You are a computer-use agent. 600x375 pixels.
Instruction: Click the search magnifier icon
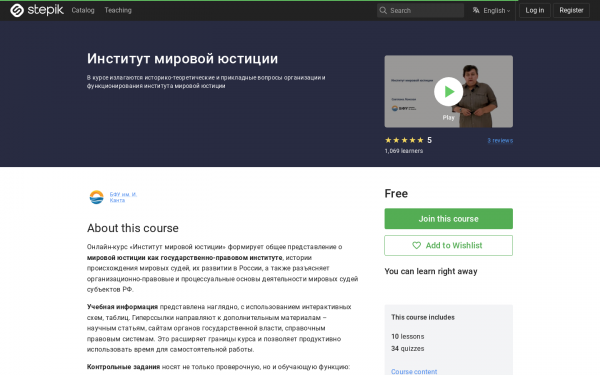tap(383, 10)
